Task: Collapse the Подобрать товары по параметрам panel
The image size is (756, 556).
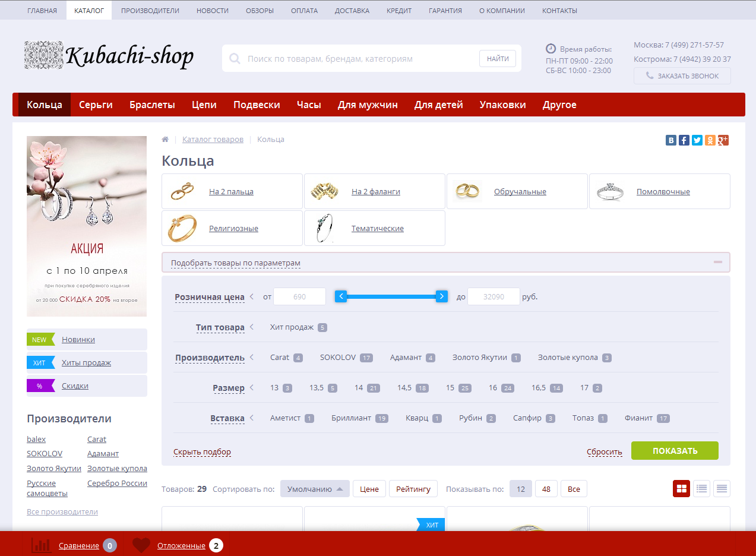Action: tap(717, 262)
